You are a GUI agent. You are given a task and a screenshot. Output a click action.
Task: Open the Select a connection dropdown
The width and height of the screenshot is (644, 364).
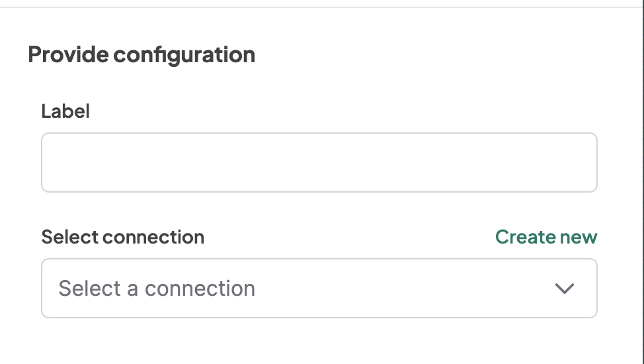click(319, 289)
